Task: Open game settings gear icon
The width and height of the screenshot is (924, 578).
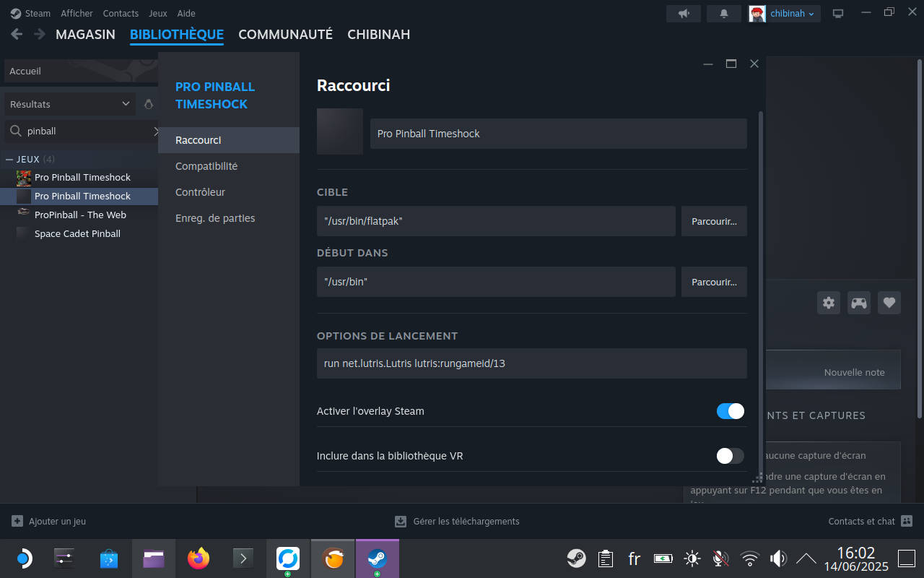Action: (x=829, y=303)
